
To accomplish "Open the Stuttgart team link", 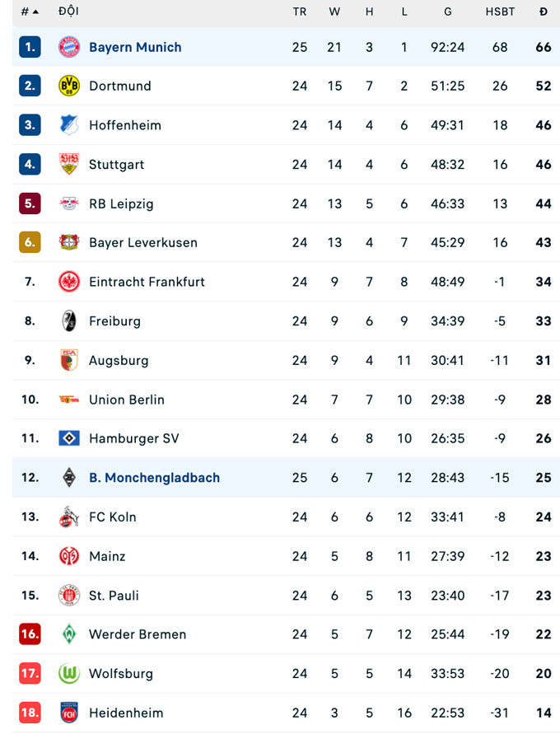I will pos(116,164).
